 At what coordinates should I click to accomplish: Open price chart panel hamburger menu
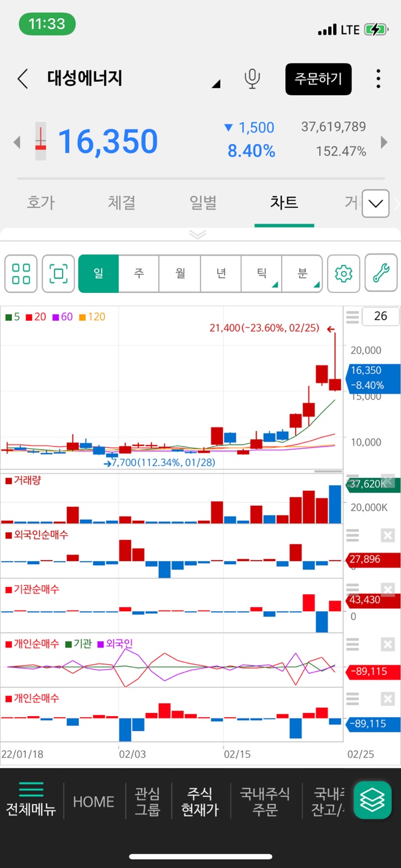tap(353, 316)
